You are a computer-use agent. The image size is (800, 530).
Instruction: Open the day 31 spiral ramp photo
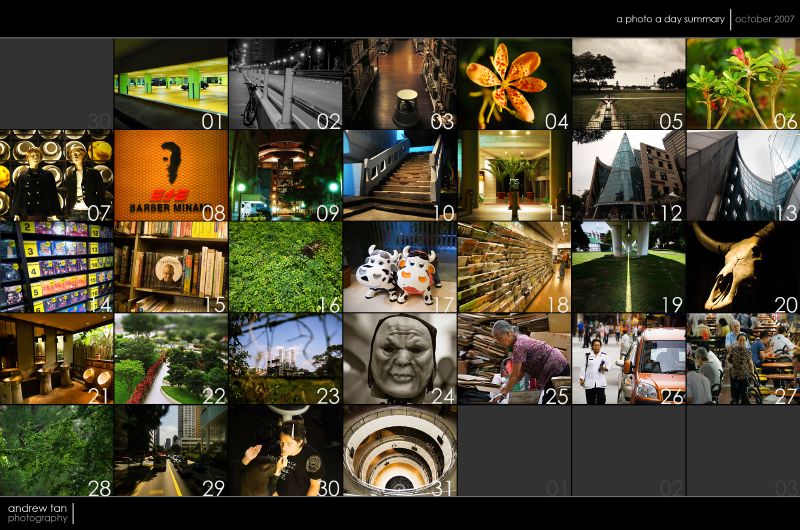tap(400, 450)
